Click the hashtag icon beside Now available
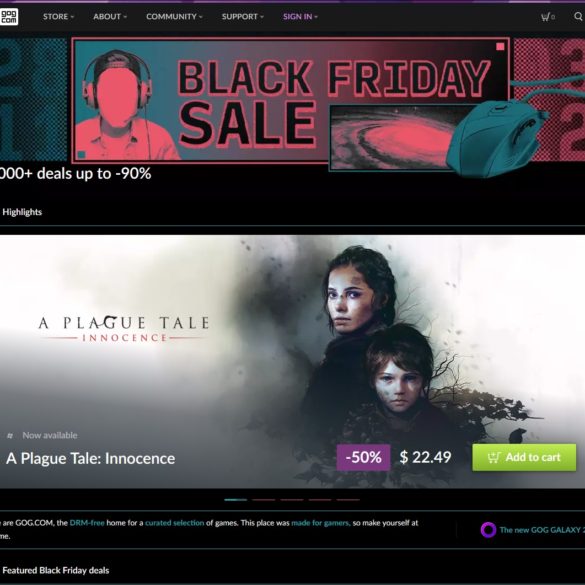 click(10, 435)
